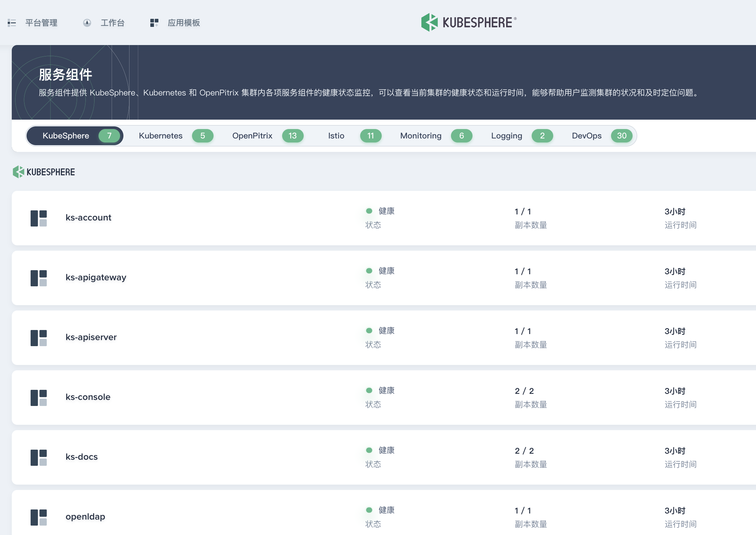
Task: Click green health dot for ks-docs
Action: pos(369,450)
